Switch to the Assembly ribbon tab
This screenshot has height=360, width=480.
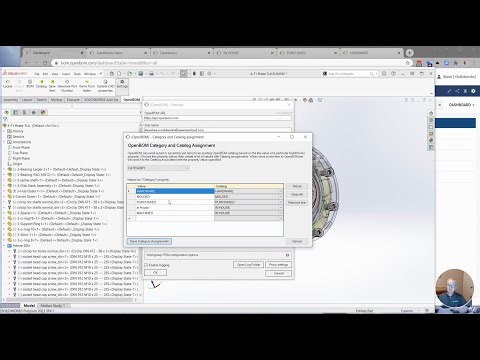(10, 100)
